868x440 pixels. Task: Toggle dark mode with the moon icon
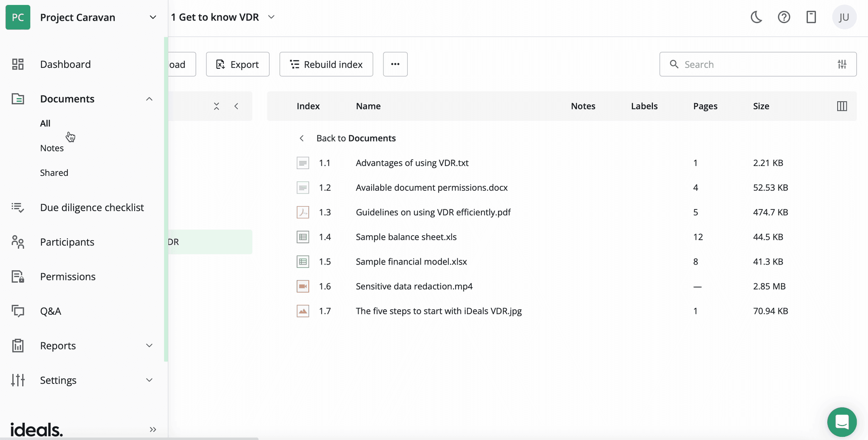point(756,17)
